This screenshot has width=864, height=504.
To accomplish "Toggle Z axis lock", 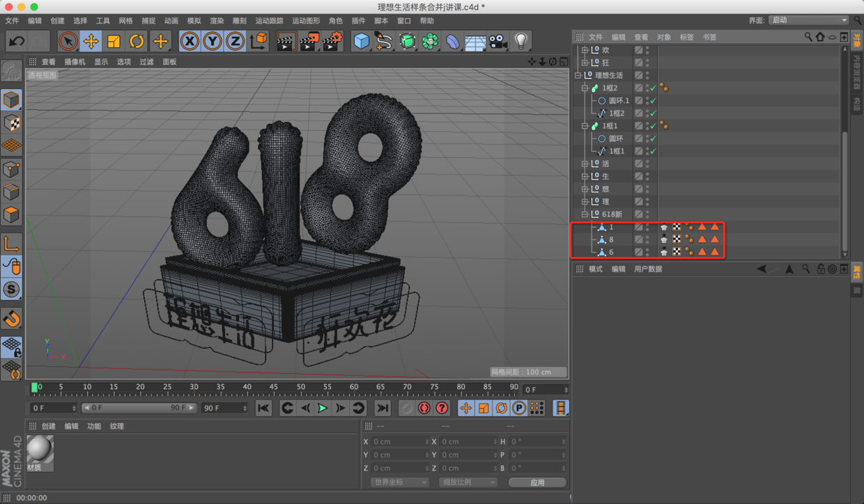I will [236, 41].
